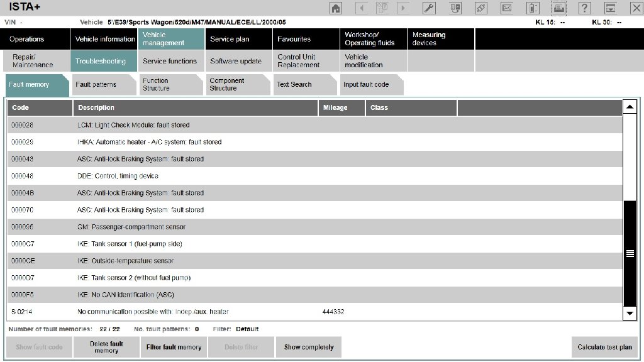Switch to the Function Structure tab

171,85
